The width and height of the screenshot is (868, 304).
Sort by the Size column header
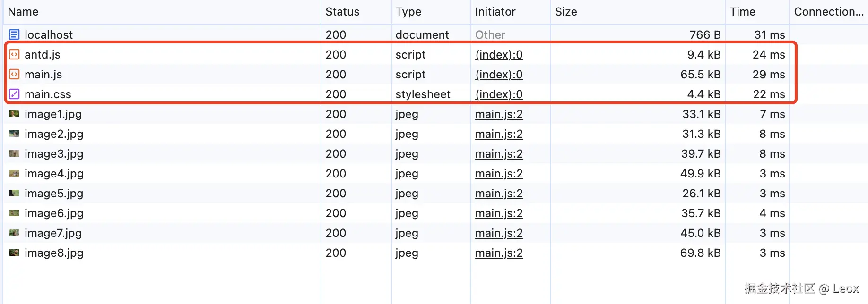(x=566, y=12)
